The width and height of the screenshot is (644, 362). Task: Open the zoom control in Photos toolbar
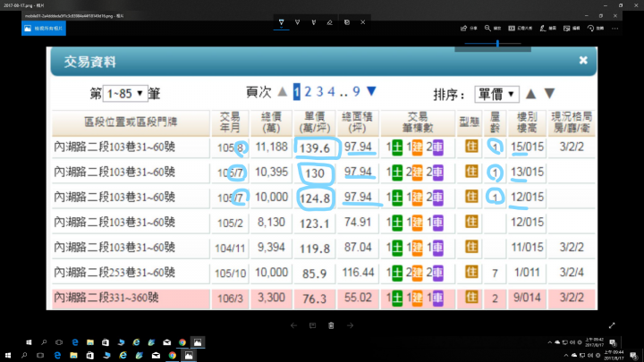point(493,29)
